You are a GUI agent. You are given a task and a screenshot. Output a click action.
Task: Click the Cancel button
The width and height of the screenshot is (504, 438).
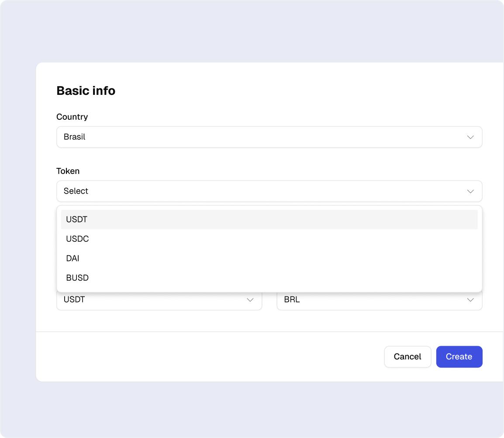point(407,357)
